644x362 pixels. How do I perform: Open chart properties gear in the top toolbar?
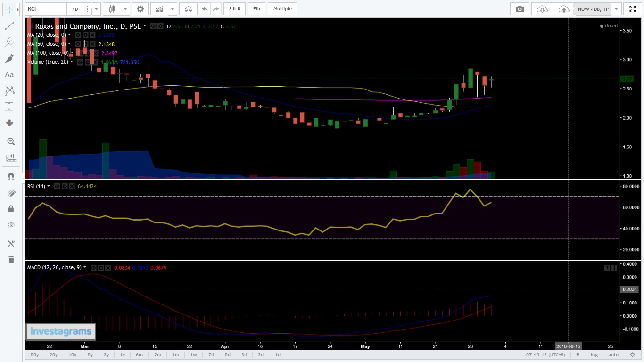coord(140,8)
